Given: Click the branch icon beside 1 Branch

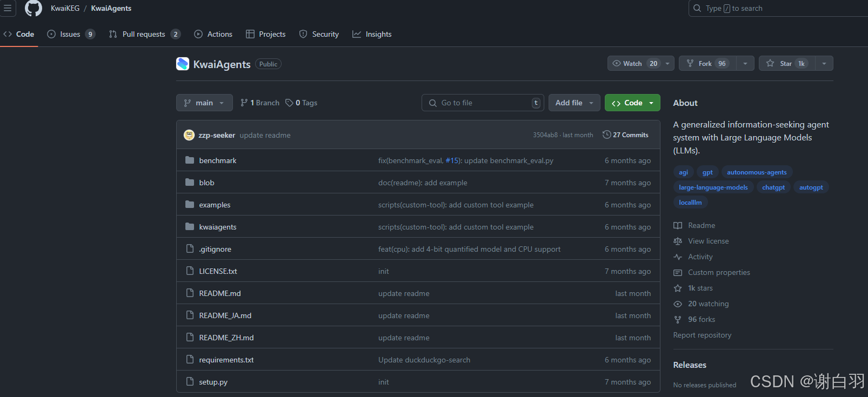Looking at the screenshot, I should [244, 103].
